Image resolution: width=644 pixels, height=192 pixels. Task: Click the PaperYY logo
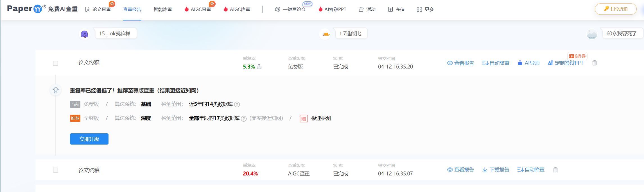point(42,9)
